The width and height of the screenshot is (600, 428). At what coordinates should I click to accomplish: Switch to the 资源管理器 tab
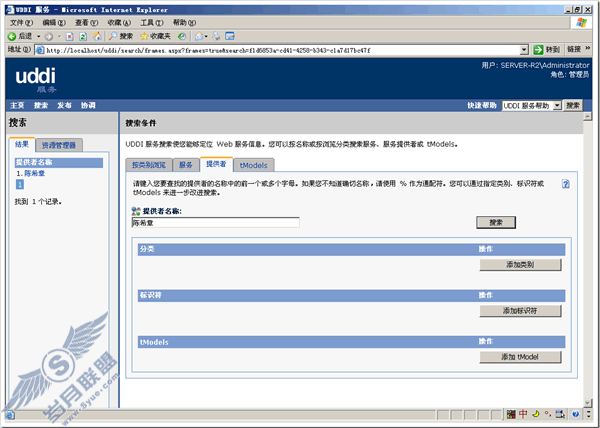pyautogui.click(x=59, y=145)
